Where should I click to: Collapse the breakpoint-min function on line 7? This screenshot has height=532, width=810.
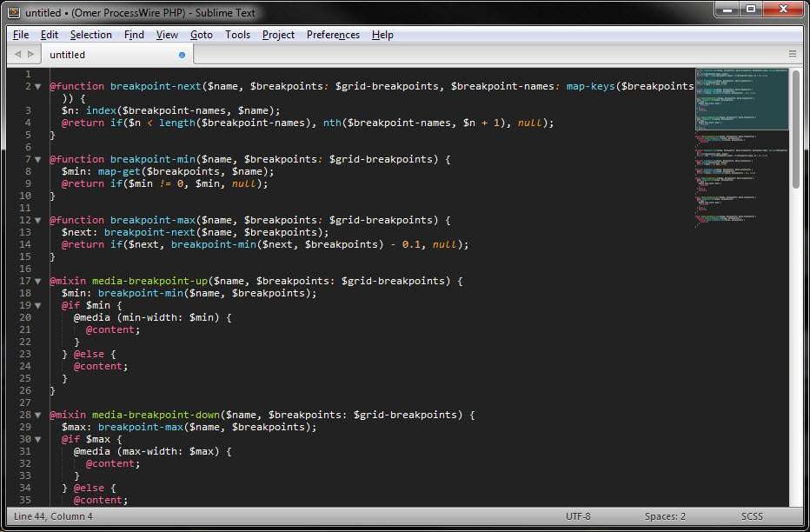(x=37, y=160)
